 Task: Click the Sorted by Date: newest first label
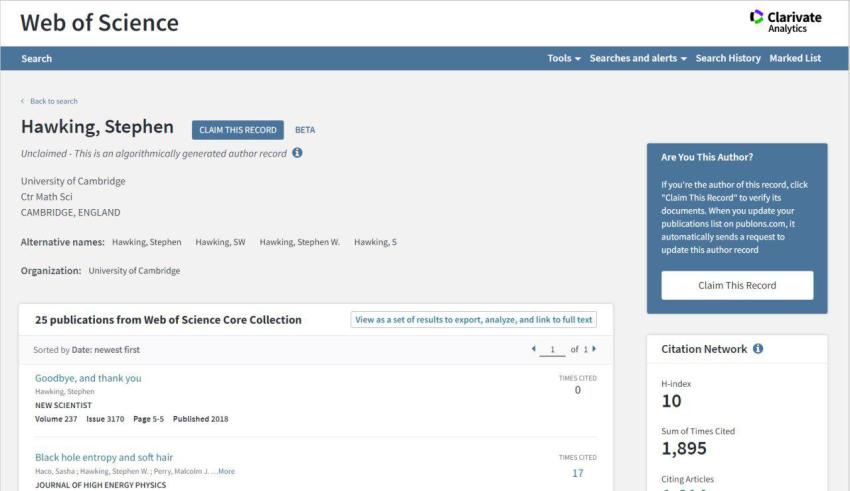tap(86, 350)
